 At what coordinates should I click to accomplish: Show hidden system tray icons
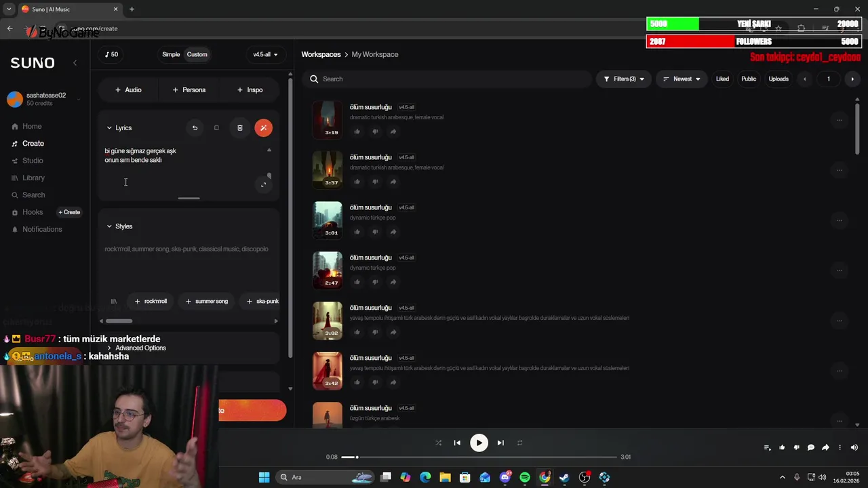coord(782,477)
